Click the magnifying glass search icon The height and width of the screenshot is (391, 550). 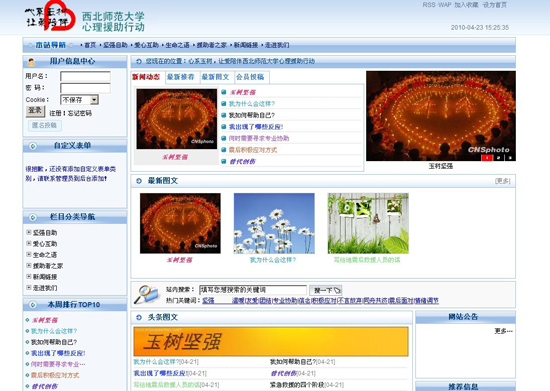(x=146, y=294)
